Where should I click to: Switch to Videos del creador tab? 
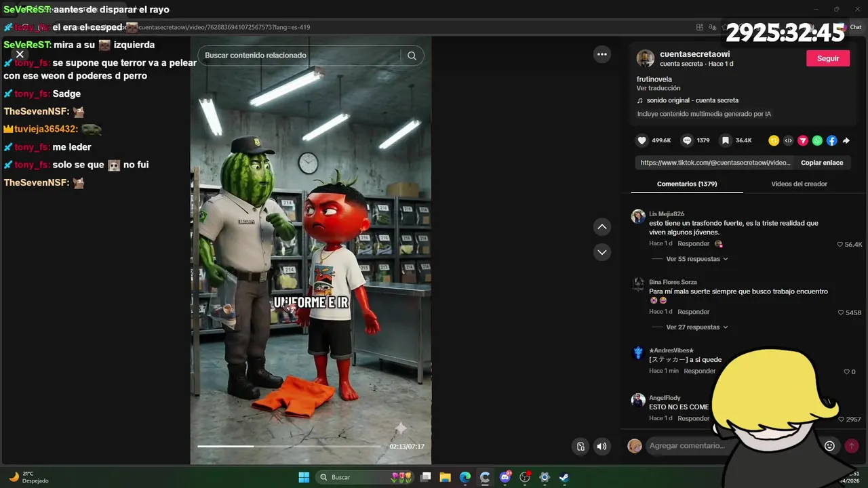[x=799, y=184]
